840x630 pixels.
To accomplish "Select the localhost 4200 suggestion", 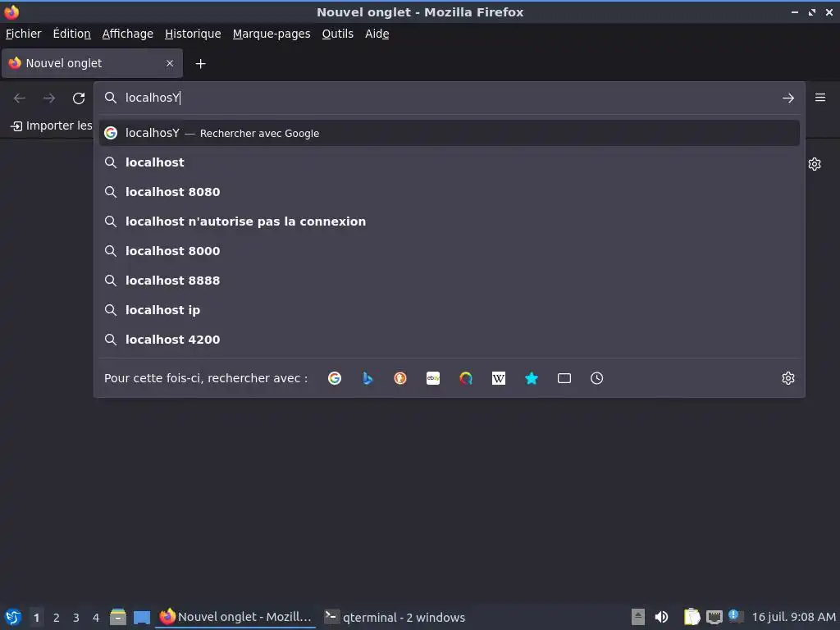I will click(x=449, y=339).
